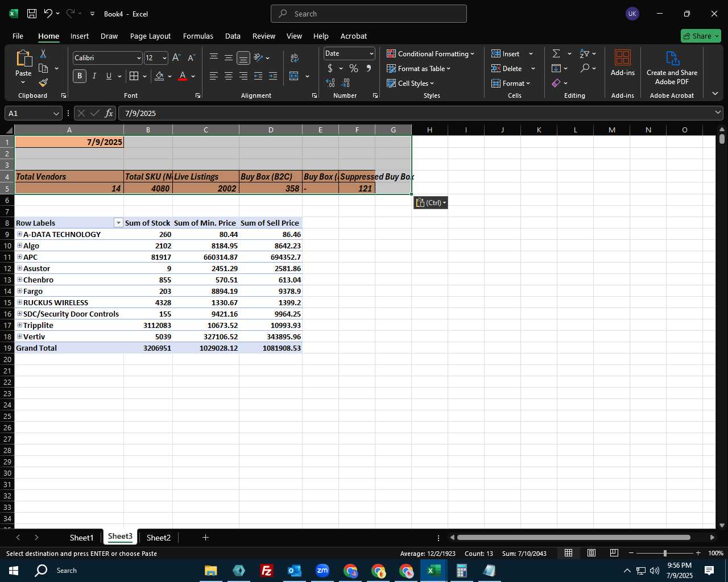Open the Number Format dropdown showing Date
The width and height of the screenshot is (728, 582).
pos(371,53)
